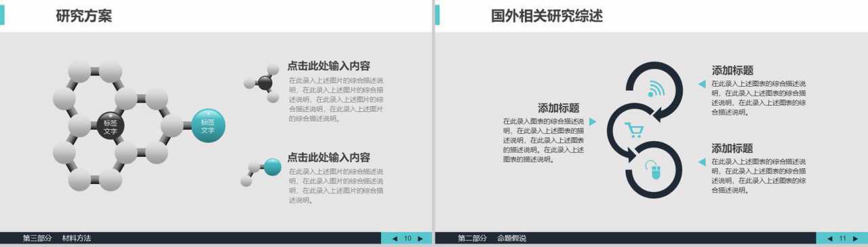Click the previous arrow beside page number 11
The height and width of the screenshot is (247, 868).
click(x=830, y=238)
